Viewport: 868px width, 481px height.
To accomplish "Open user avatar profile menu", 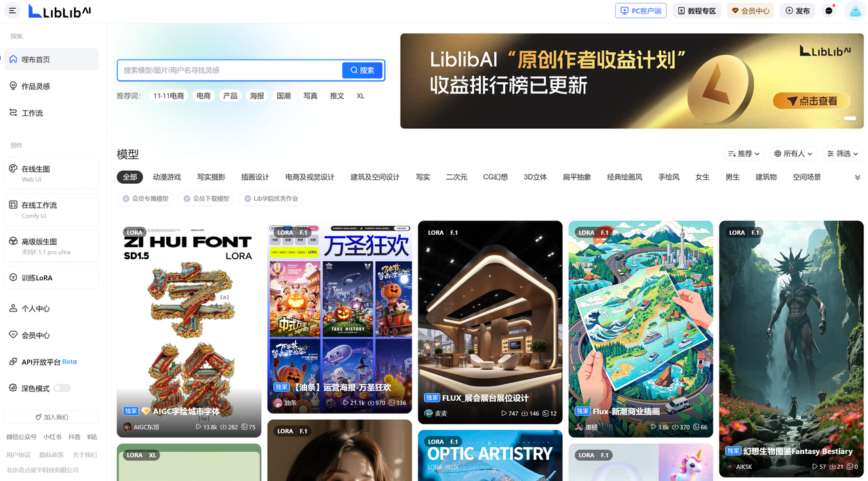I will [x=854, y=11].
